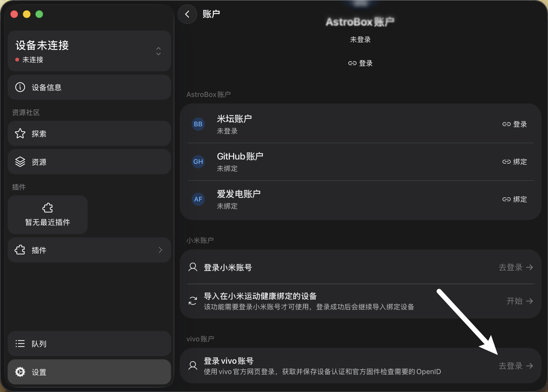Open the 设备信息 menu item
Viewport: 548px width, 392px height.
click(x=89, y=87)
